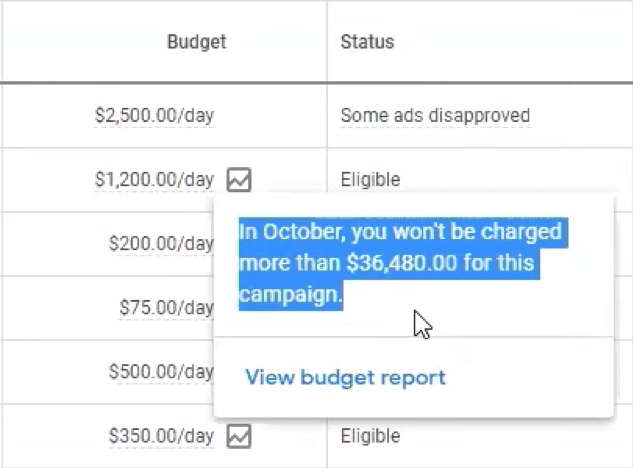
Task: Click the budget chart icon beside $350.00/day
Action: click(x=239, y=436)
